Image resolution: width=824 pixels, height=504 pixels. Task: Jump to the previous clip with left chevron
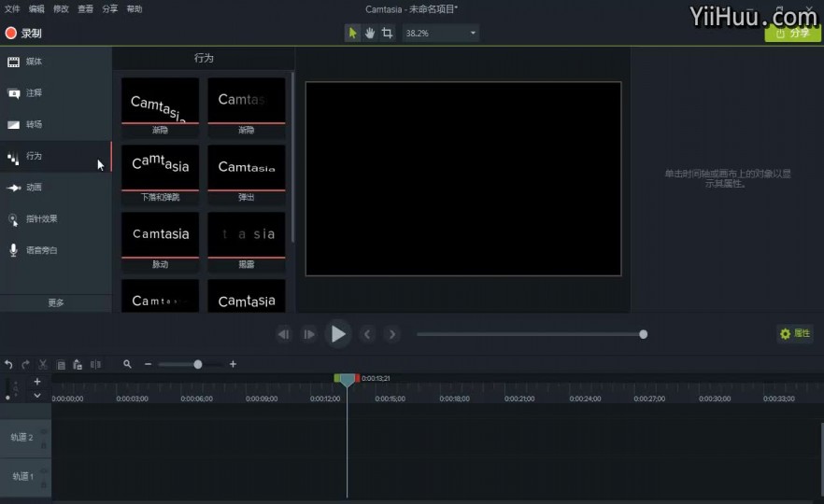pos(367,334)
